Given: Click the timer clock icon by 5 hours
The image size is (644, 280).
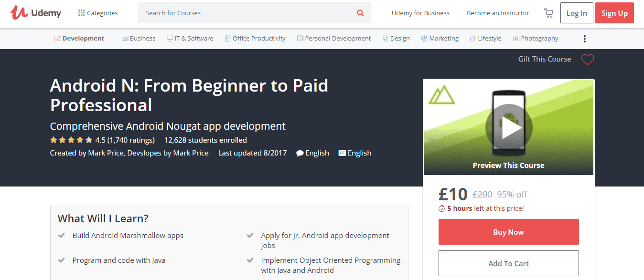Looking at the screenshot, I should [441, 208].
